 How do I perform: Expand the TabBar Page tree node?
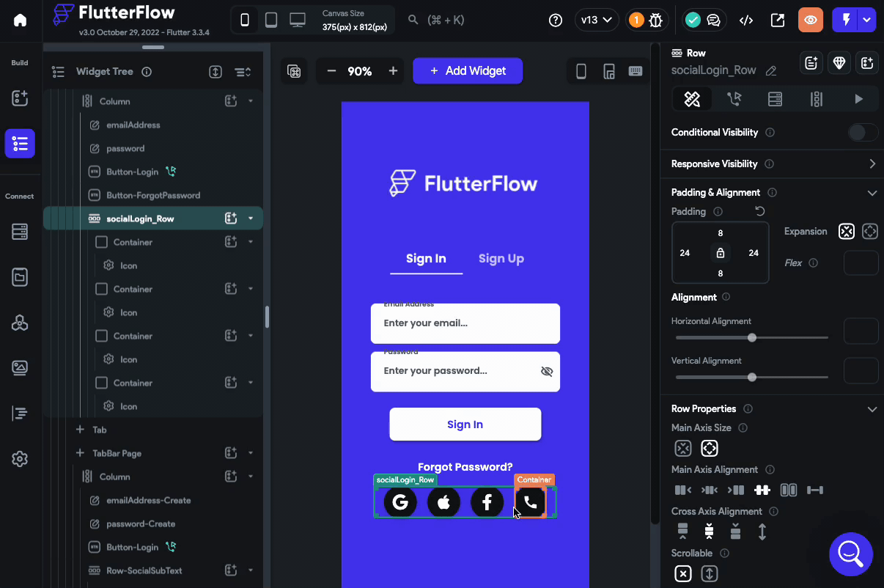81,453
